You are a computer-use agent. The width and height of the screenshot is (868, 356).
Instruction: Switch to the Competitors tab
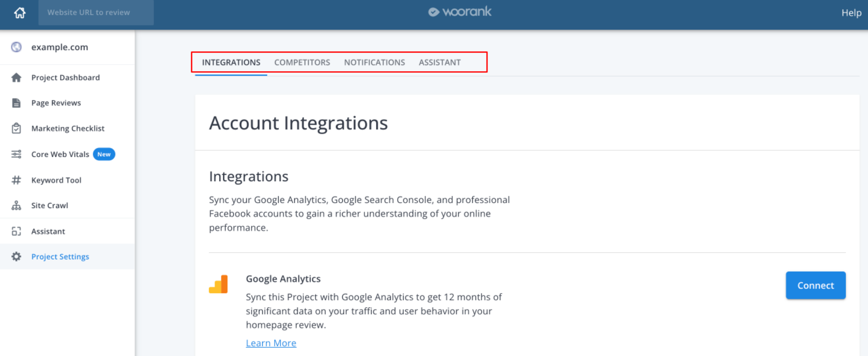(302, 62)
